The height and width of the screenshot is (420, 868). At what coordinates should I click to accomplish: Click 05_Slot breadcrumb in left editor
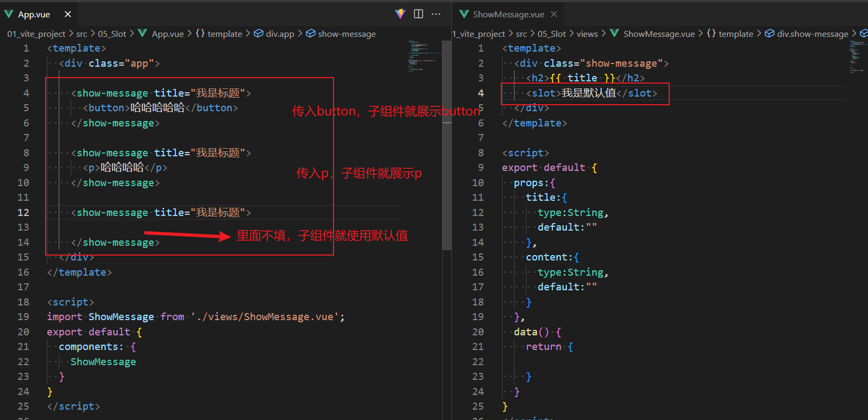click(x=112, y=34)
